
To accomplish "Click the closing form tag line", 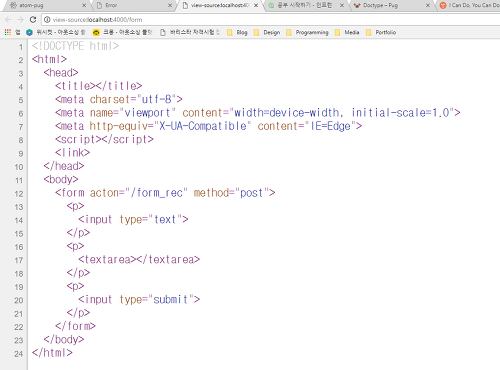I will pos(75,326).
